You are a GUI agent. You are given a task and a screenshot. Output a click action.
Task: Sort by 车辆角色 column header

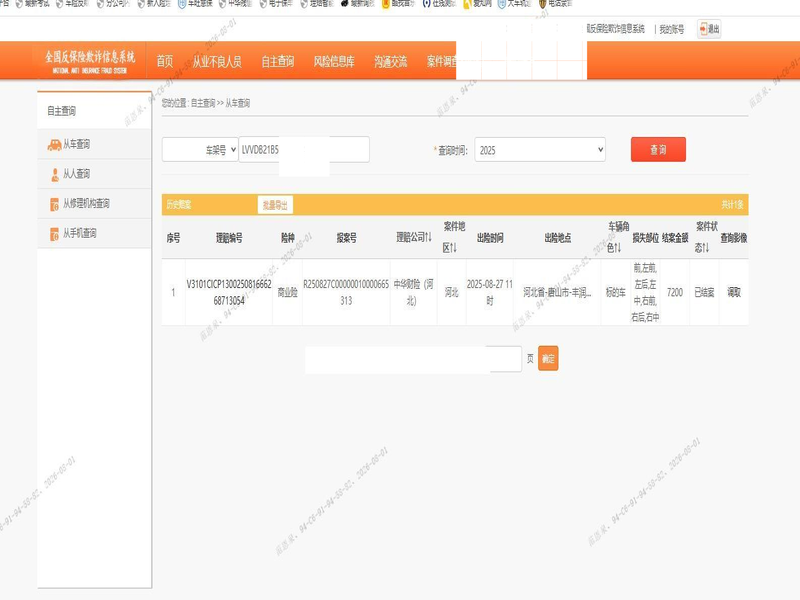pos(617,237)
